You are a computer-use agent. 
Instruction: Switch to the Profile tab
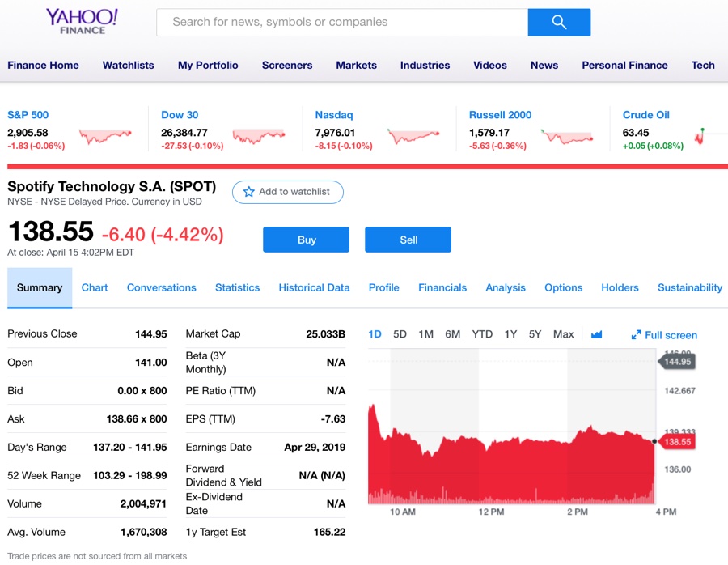coord(384,287)
